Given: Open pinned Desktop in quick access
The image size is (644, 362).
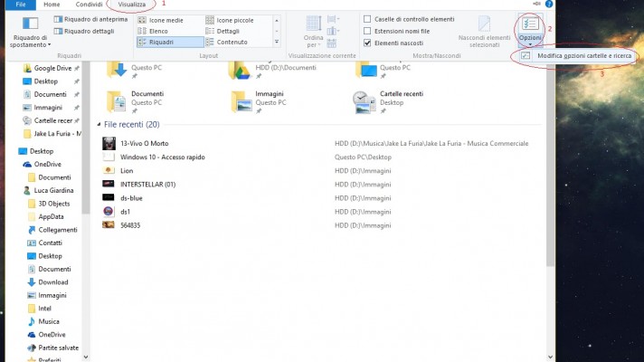Looking at the screenshot, I should pyautogui.click(x=45, y=81).
